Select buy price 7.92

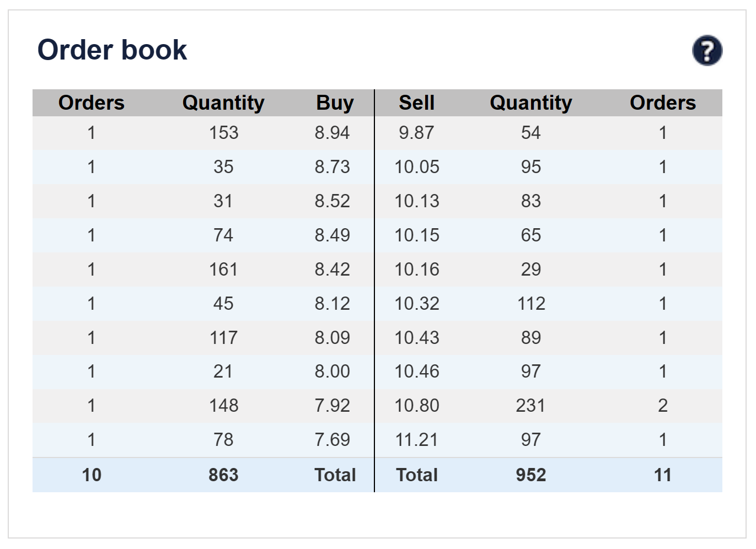(x=332, y=406)
